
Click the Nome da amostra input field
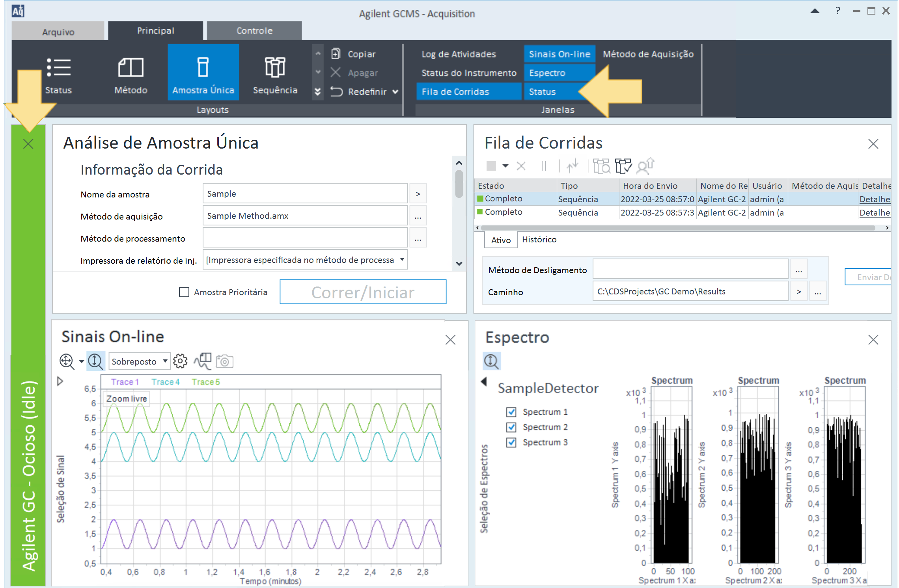[305, 194]
